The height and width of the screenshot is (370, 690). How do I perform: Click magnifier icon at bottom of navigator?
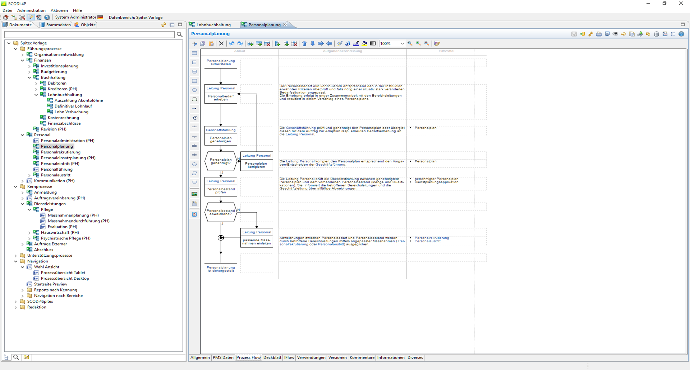click(16, 357)
